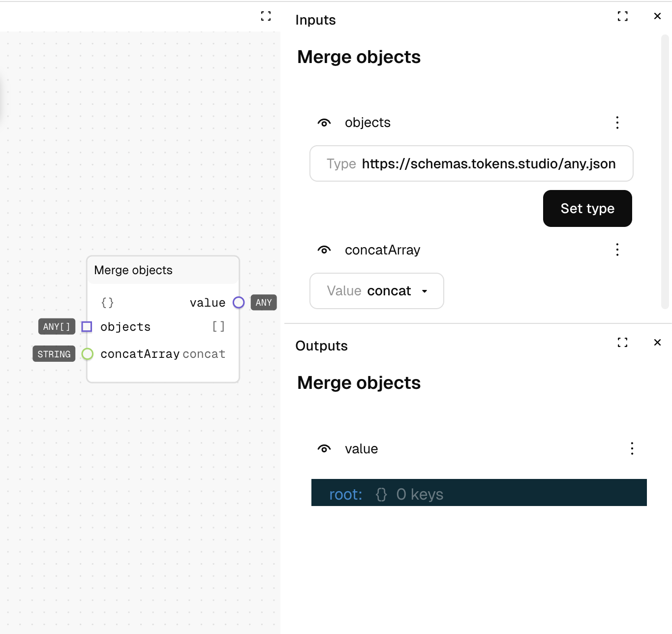Click the curly braces icon on node
672x634 pixels.
coord(107,303)
